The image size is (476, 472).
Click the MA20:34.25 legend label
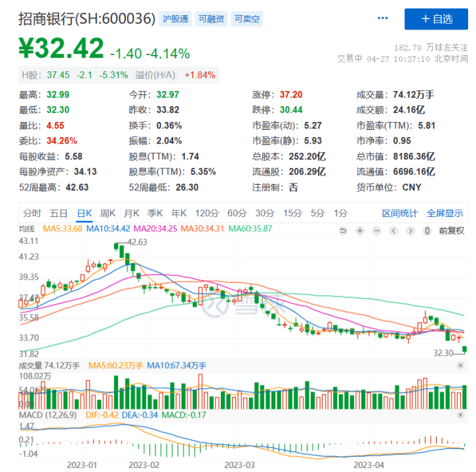click(155, 229)
